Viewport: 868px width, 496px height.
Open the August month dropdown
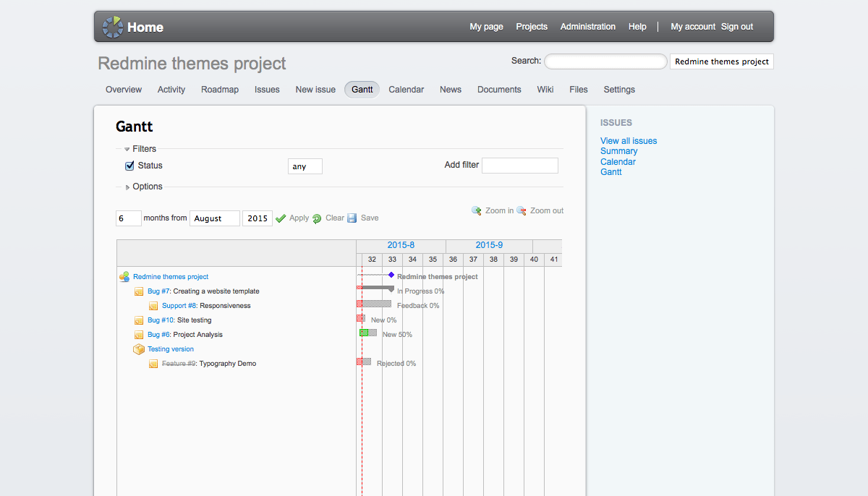coord(215,218)
